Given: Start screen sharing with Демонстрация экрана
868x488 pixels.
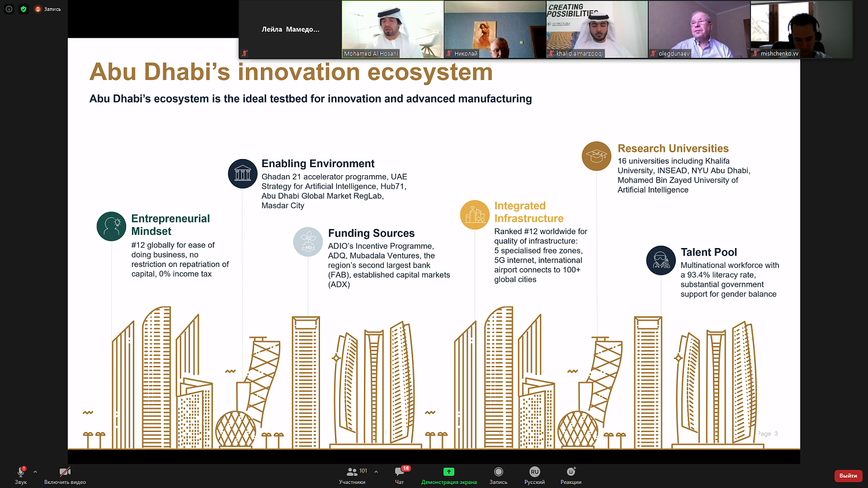Looking at the screenshot, I should tap(449, 475).
